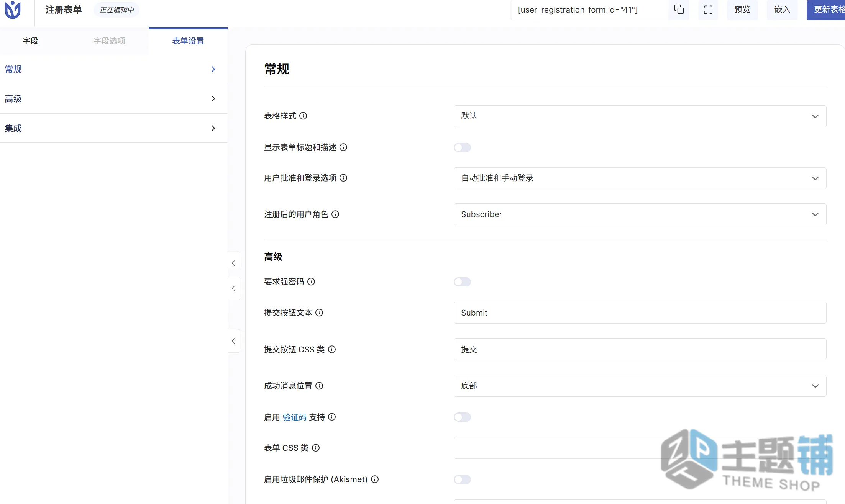Click the 预览 button

(x=742, y=10)
